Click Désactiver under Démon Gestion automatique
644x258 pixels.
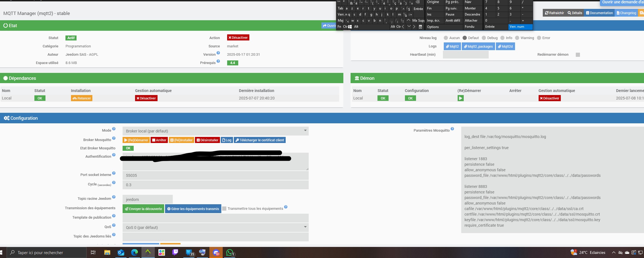point(549,98)
